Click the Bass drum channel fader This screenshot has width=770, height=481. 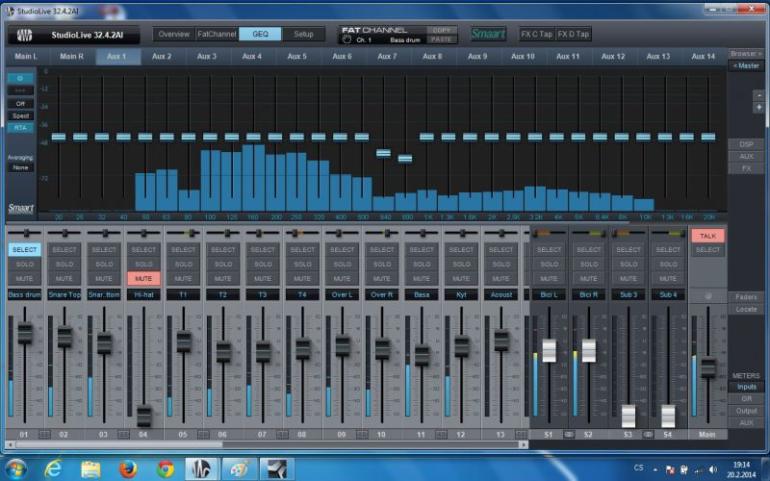coord(25,333)
